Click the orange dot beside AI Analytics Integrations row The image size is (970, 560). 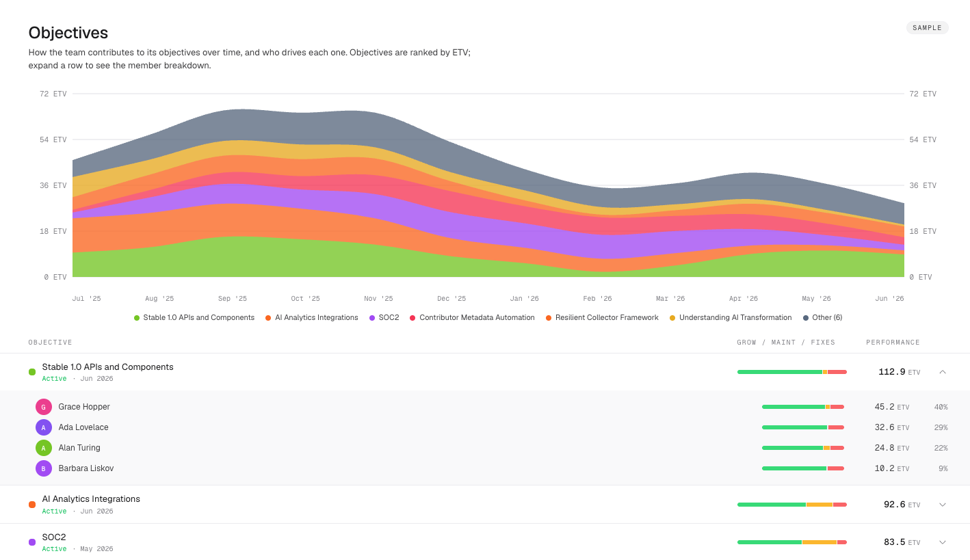pyautogui.click(x=32, y=505)
